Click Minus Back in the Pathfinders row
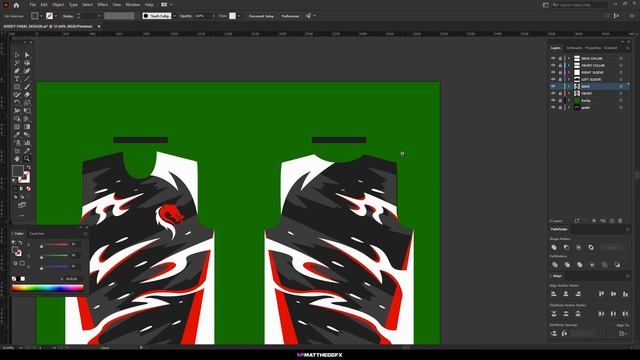The image size is (640, 360). (617, 265)
